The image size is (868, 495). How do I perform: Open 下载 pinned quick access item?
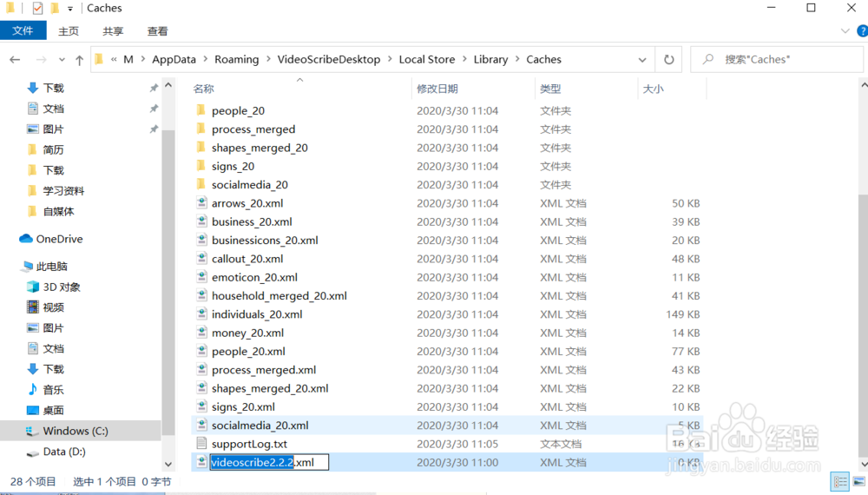pyautogui.click(x=53, y=88)
